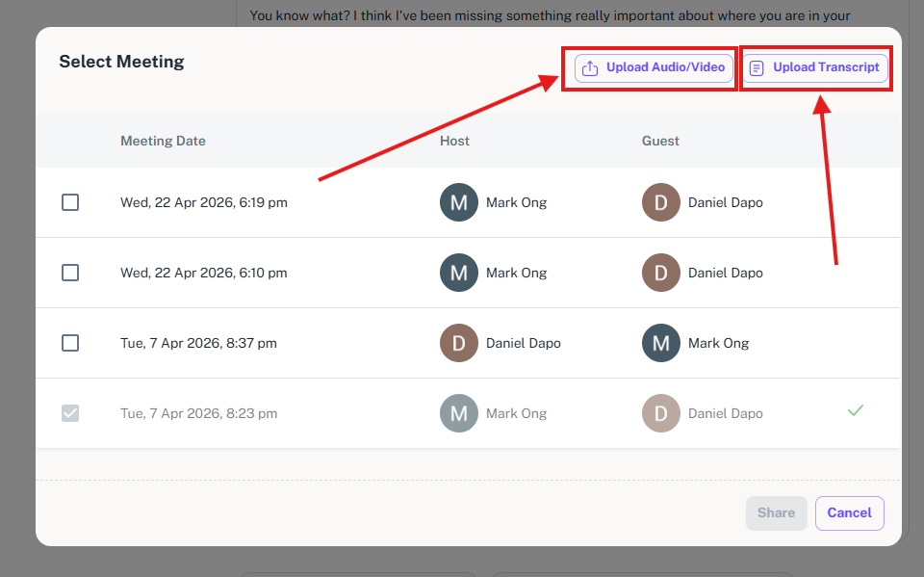Select checkbox for Wed 22 Apr 6:10 pm meeting
Screen dimensions: 924x577
(x=70, y=273)
